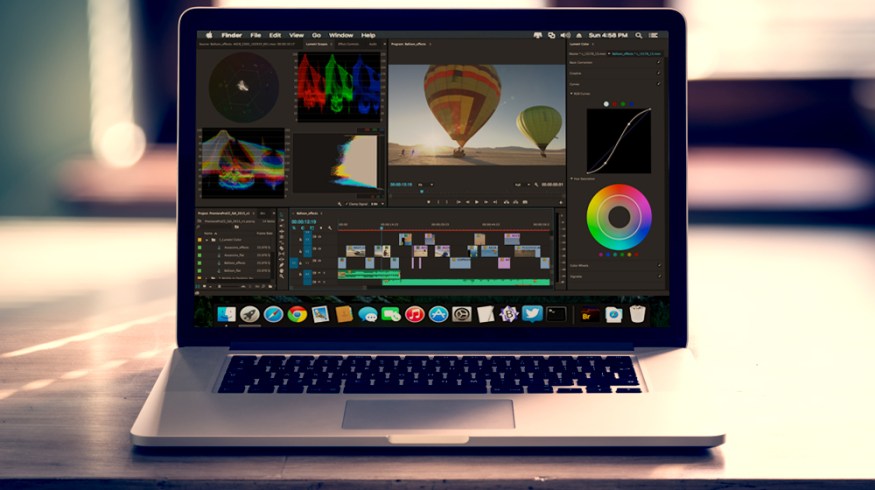Open the App Store dock icon

coord(438,314)
